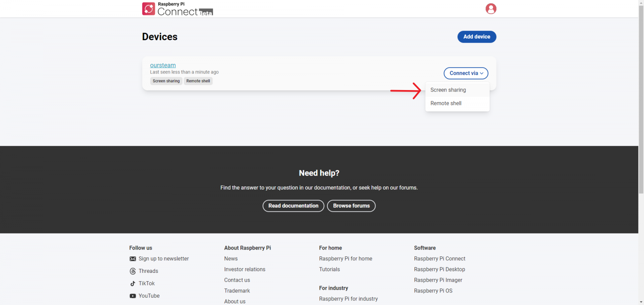Click the Screen sharing tag under oursteam
This screenshot has height=305, width=644.
pyautogui.click(x=166, y=81)
